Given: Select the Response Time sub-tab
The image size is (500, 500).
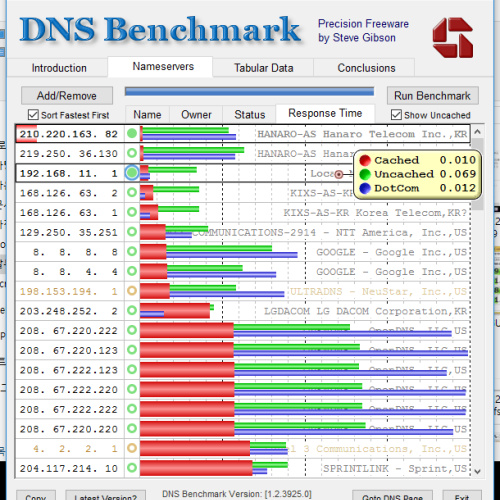Looking at the screenshot, I should (325, 114).
